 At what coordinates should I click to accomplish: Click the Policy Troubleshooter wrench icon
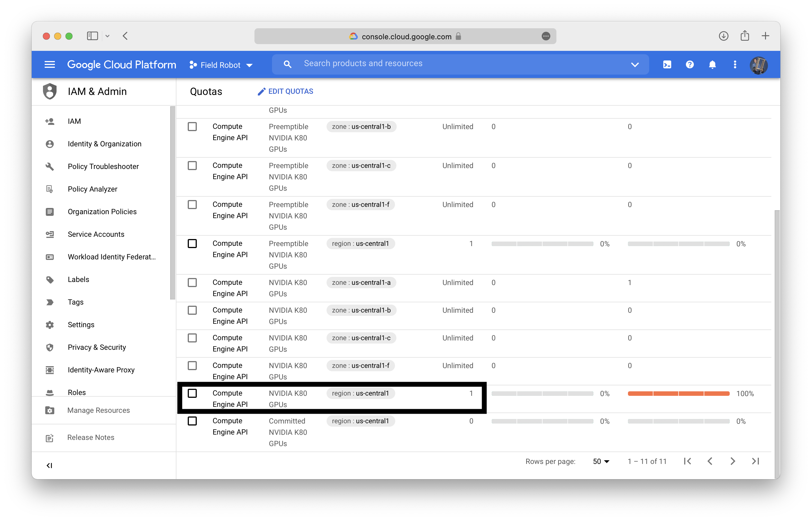(x=50, y=166)
